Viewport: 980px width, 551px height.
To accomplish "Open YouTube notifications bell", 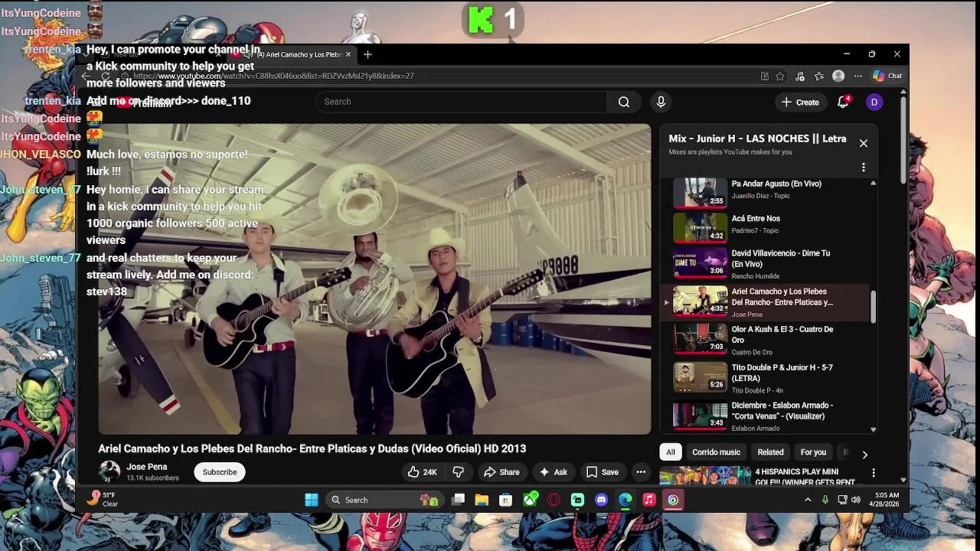I will [x=843, y=102].
